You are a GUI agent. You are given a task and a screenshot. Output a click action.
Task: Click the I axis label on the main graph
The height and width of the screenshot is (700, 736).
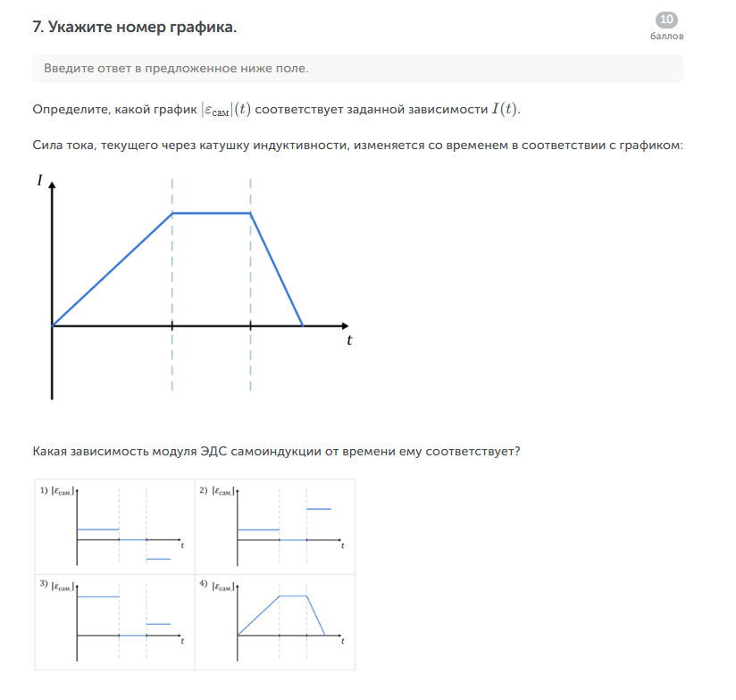click(40, 180)
